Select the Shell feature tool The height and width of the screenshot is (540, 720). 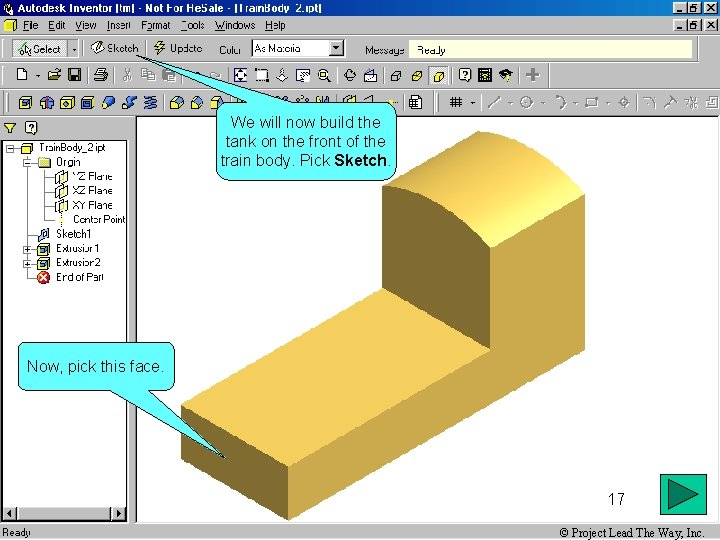87,102
